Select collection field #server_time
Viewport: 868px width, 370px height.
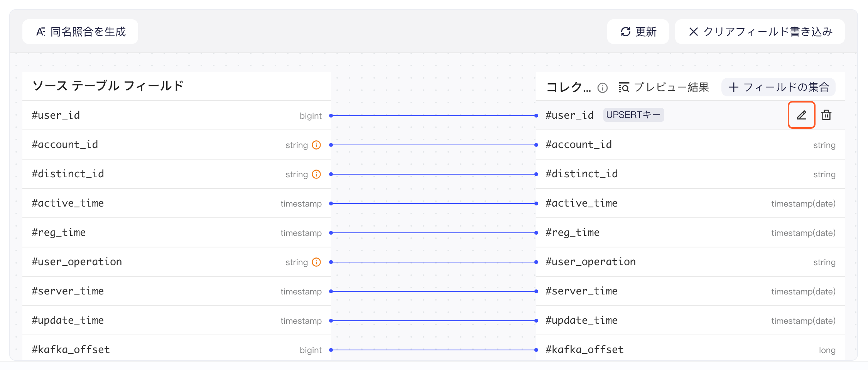click(691, 291)
